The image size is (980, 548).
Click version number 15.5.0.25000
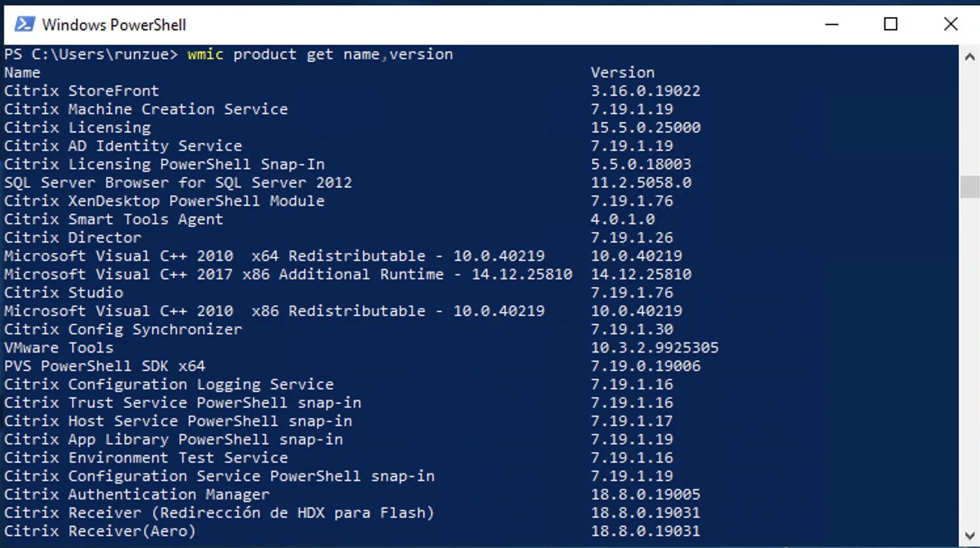pos(645,128)
